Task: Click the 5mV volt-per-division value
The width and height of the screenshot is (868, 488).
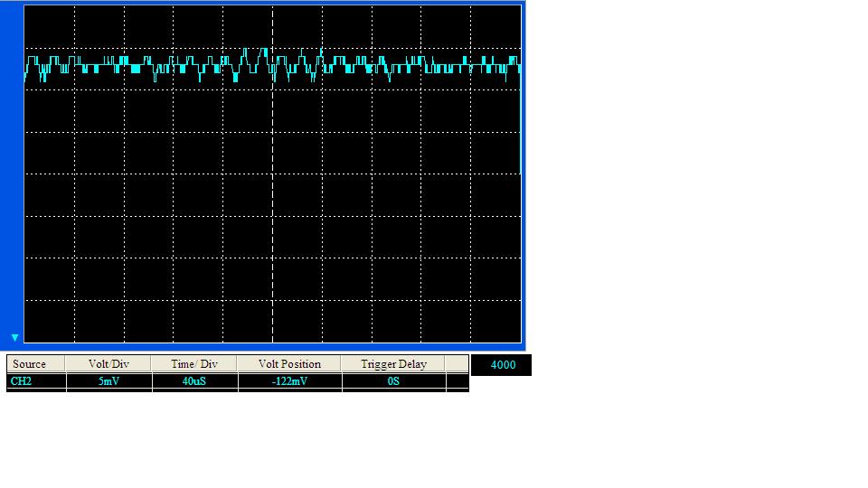Action: [x=108, y=381]
